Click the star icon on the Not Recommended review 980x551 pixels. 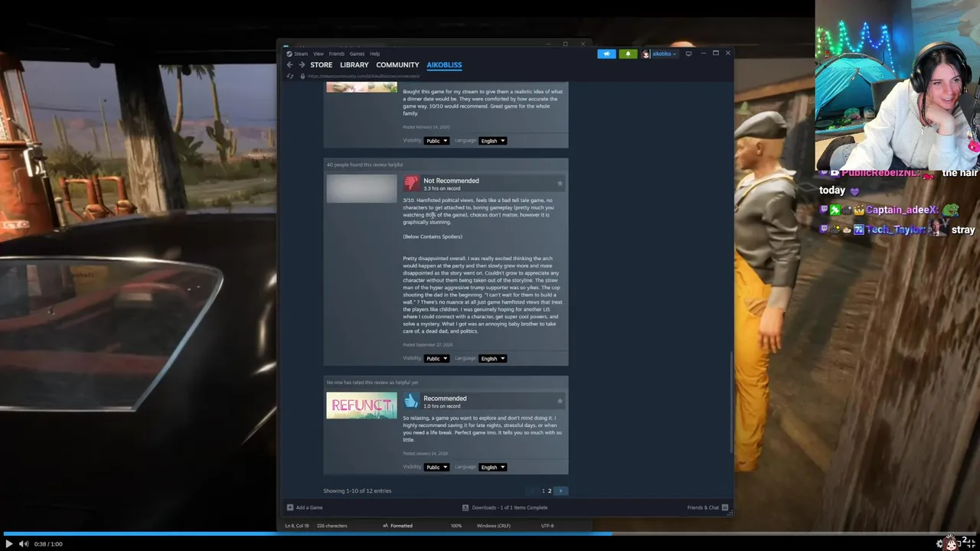(560, 184)
